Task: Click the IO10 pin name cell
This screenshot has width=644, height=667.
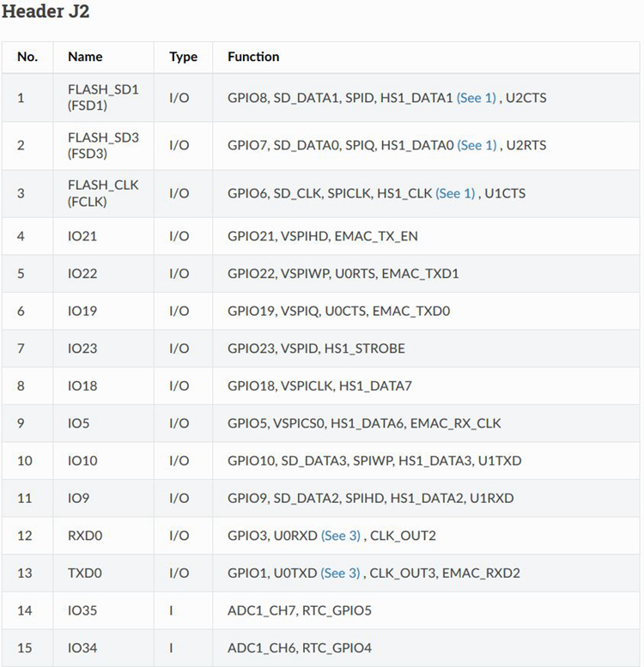Action: pos(82,461)
